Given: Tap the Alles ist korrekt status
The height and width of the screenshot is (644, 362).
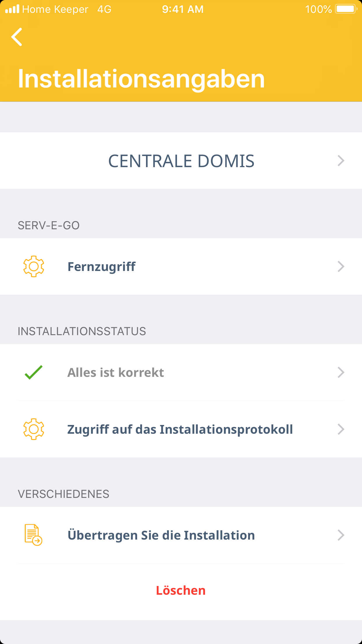Looking at the screenshot, I should click(x=115, y=372).
